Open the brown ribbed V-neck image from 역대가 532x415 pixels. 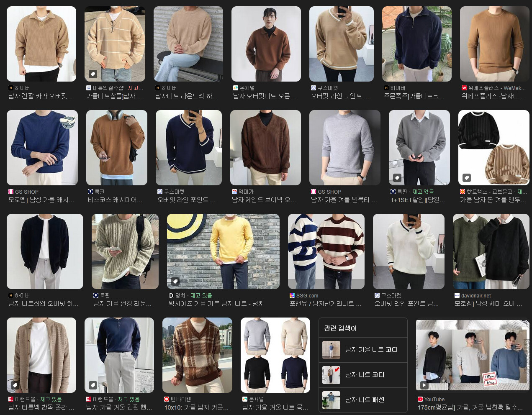[x=265, y=148]
